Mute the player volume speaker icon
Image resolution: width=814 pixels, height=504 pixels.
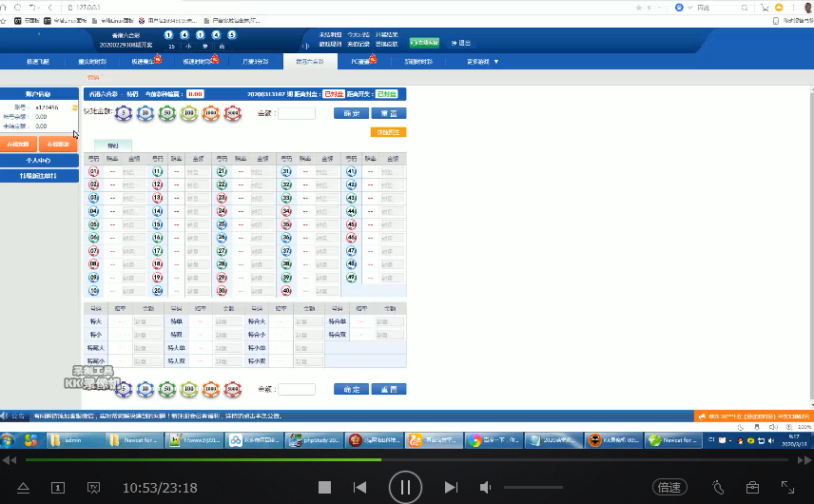tap(485, 487)
